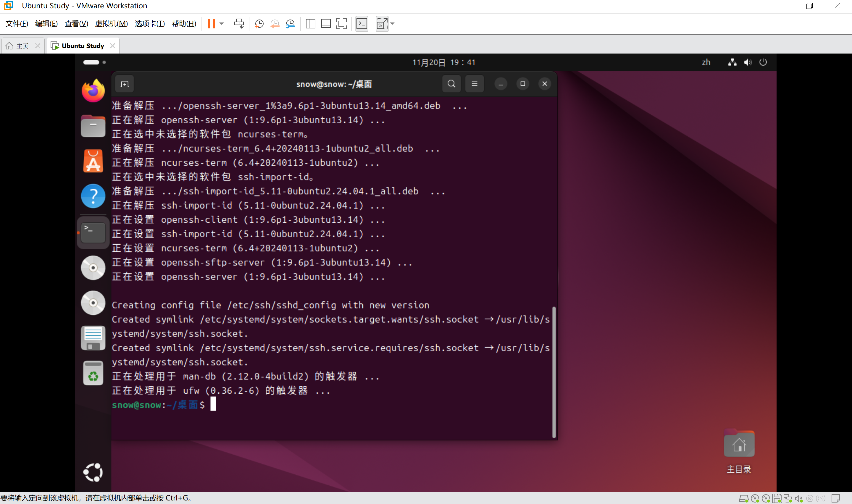The height and width of the screenshot is (504, 852).
Task: Click the Ubuntu Show Applications button
Action: [93, 472]
